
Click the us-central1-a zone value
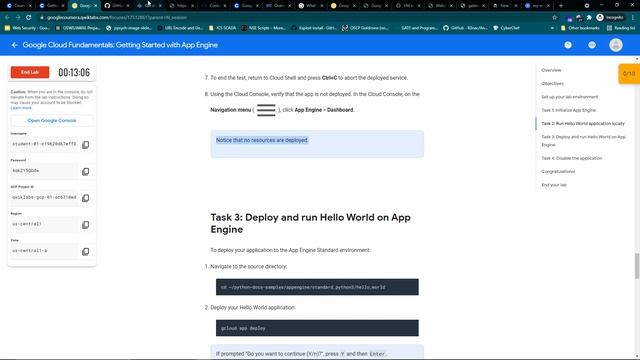pyautogui.click(x=29, y=251)
